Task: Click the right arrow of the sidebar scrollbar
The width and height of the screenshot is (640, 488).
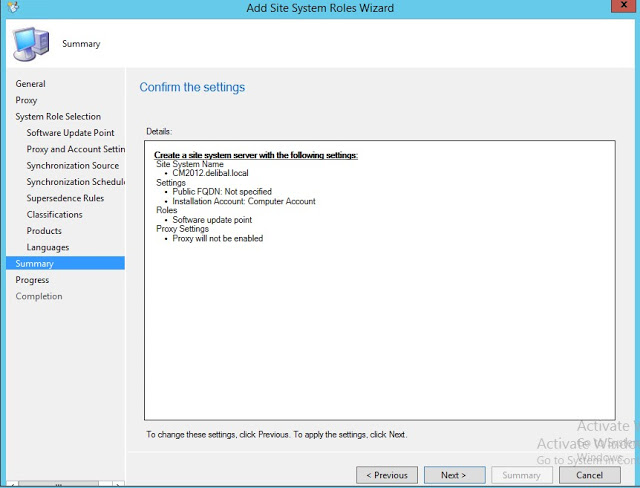Action: (119, 484)
